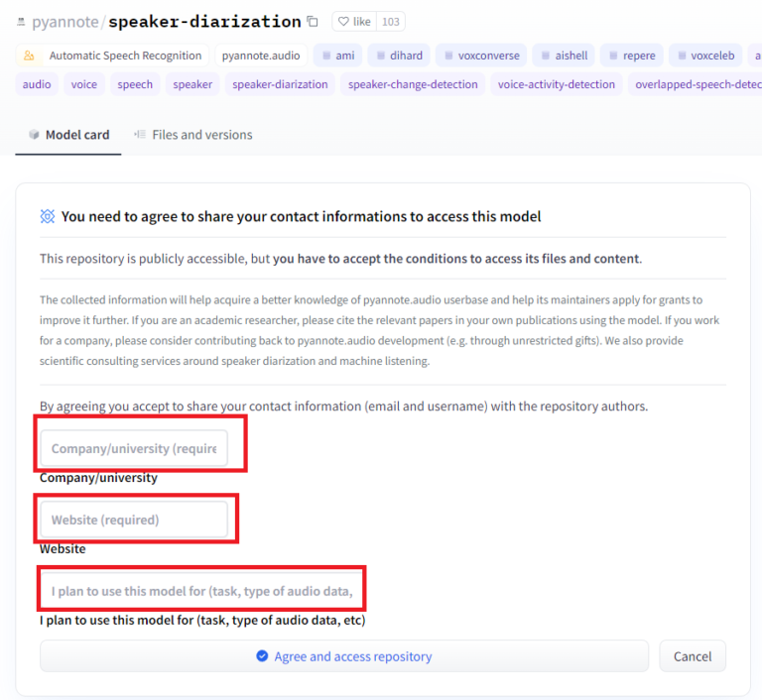Open the dihard dataset tag
Image resolution: width=762 pixels, height=700 pixels.
click(397, 56)
